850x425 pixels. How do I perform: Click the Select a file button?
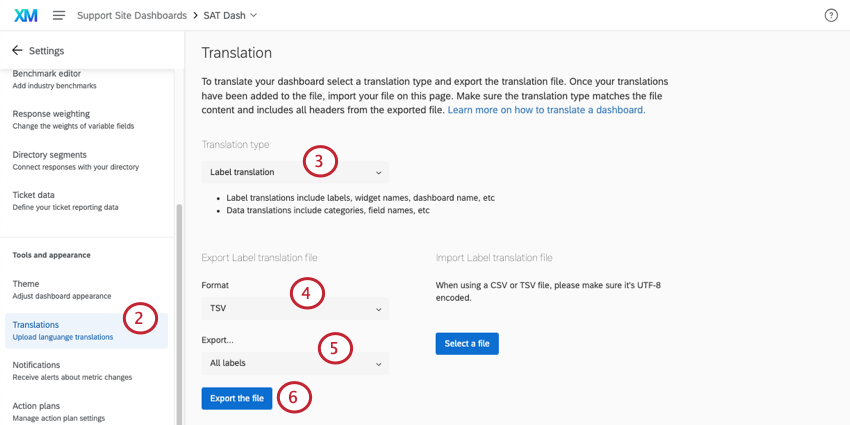click(x=467, y=344)
